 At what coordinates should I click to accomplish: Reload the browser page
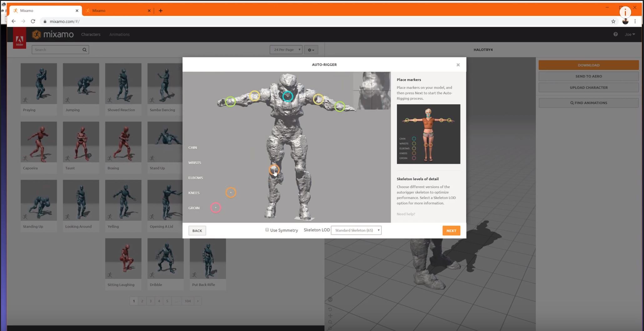(33, 21)
